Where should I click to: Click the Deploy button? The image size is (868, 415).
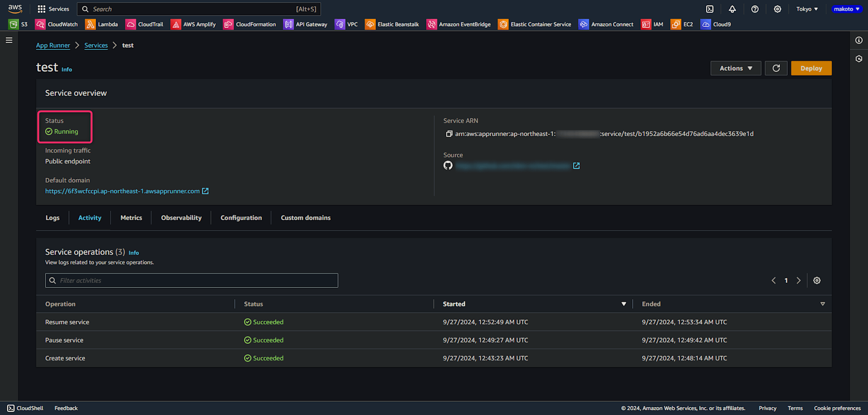point(811,68)
